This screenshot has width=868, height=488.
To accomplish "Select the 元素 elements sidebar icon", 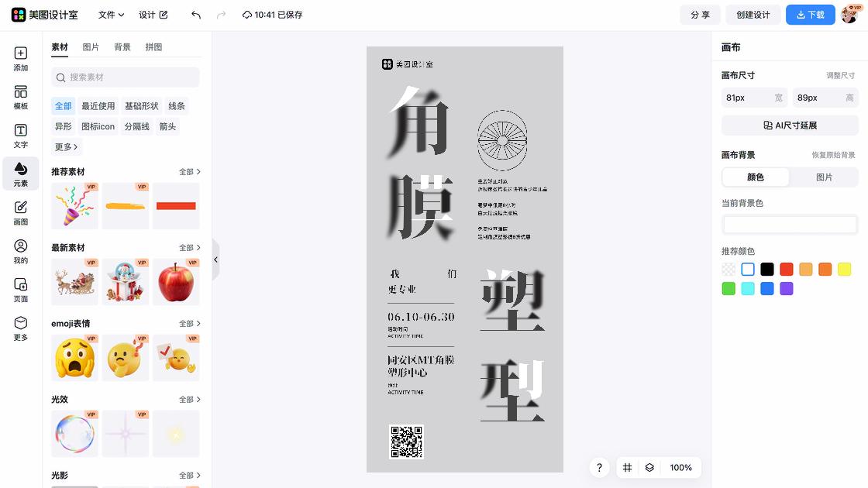I will 20,174.
